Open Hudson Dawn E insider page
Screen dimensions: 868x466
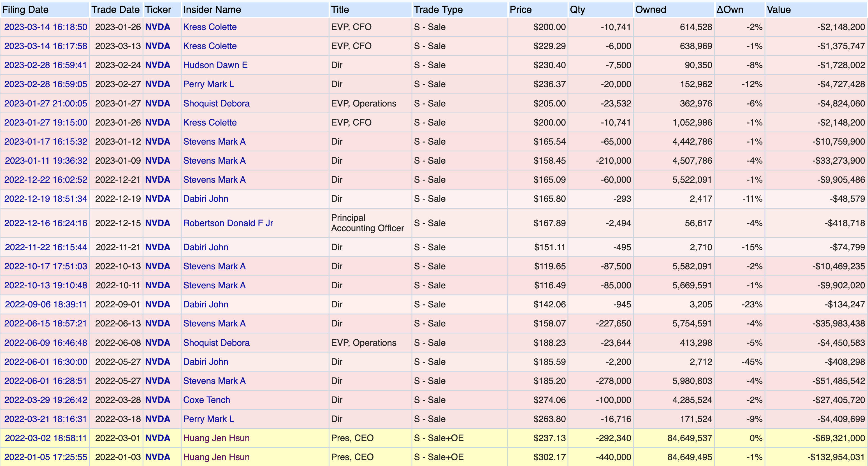215,65
